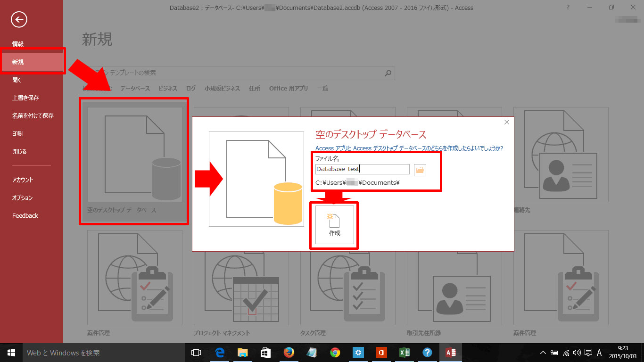
Task: Open the 開く page in the sidebar
Action: pos(17,80)
